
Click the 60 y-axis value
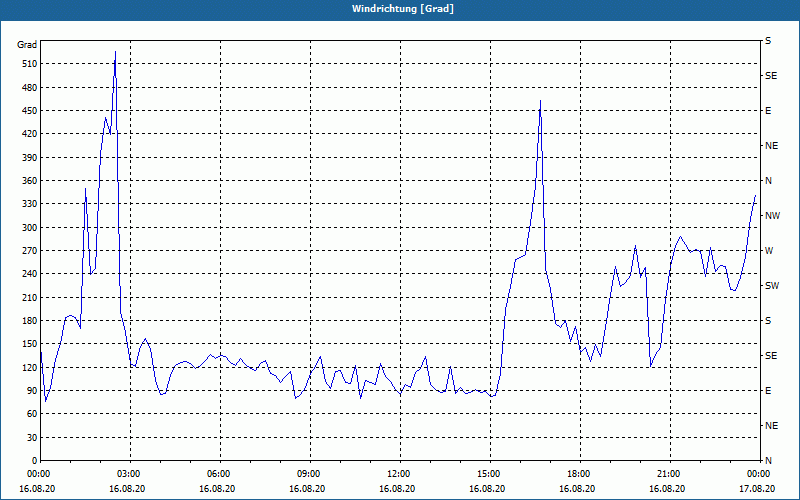[x=32, y=414]
